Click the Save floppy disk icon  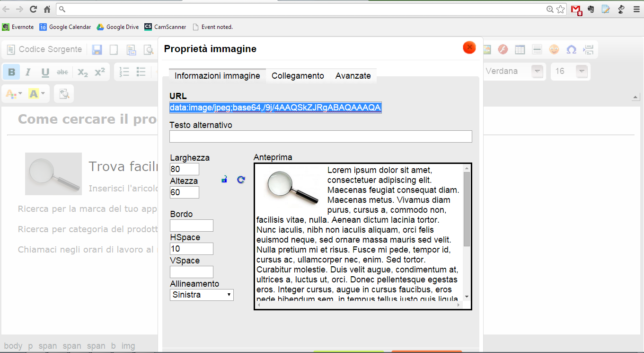(97, 50)
